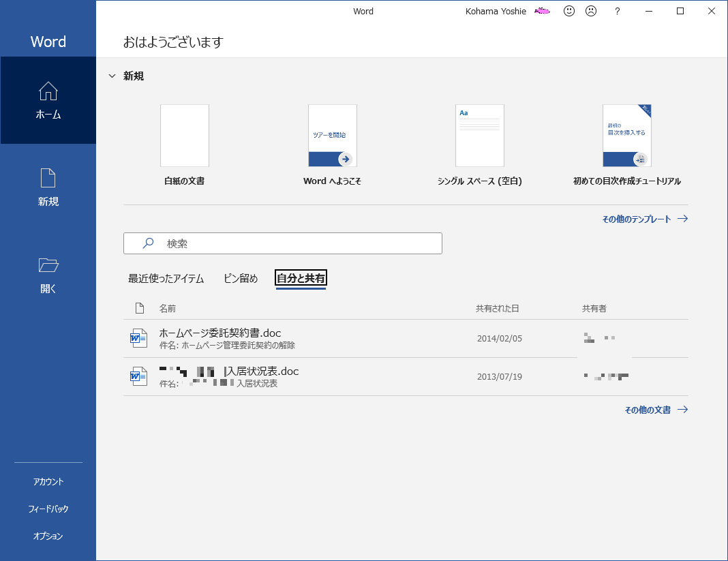This screenshot has height=561, width=728.
Task: Click subject 件名: ホームページ管理委託契約の解除
Action: tap(227, 345)
